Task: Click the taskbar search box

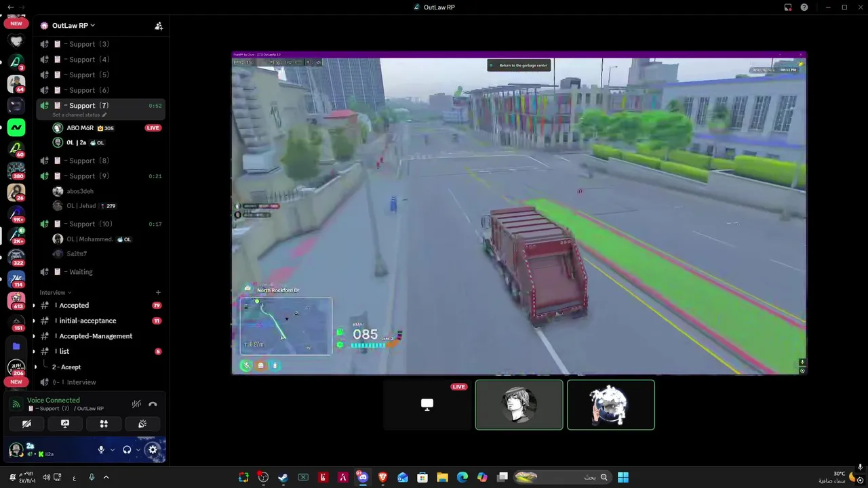Action: point(561,477)
